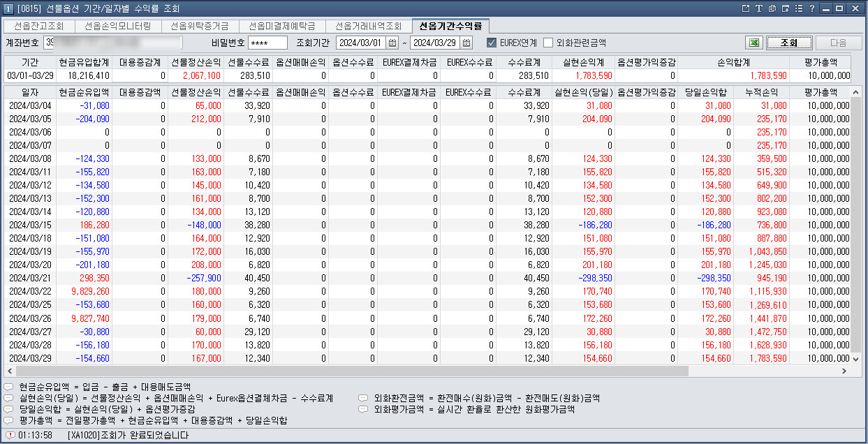Viewport: 868px width, 444px height.
Task: Click the 계좌번호 account number field
Action: (x=113, y=43)
